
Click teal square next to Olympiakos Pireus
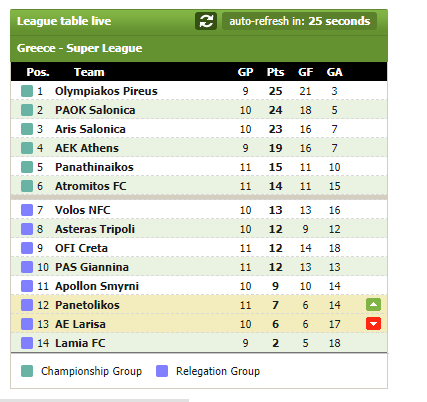[27, 91]
